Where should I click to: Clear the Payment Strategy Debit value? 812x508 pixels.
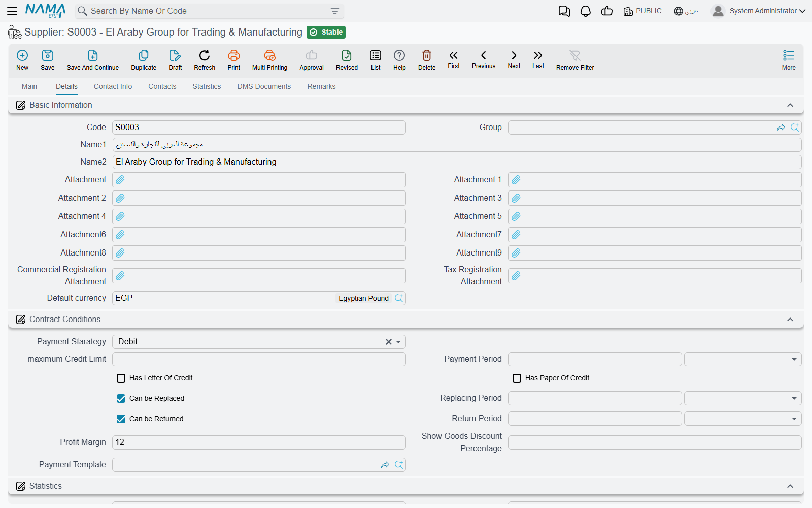click(389, 342)
